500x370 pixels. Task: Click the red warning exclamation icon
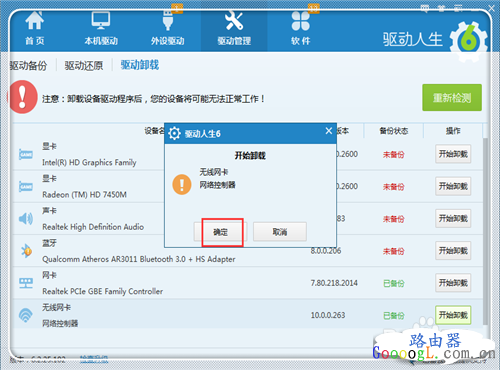[x=22, y=97]
